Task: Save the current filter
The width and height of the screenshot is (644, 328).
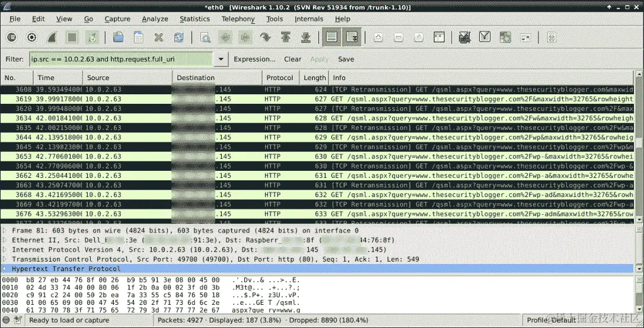Action: (346, 59)
